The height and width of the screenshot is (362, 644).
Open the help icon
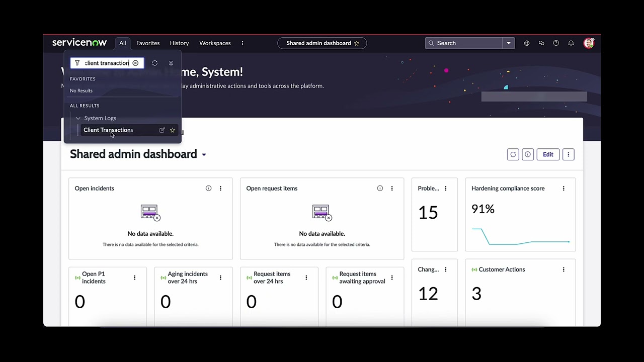[x=556, y=43]
